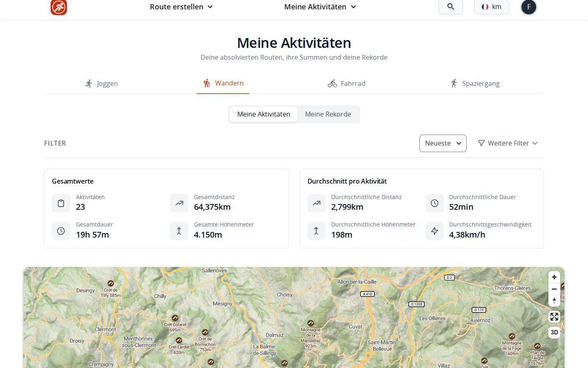Enter fullscreen map view
The height and width of the screenshot is (368, 588).
tap(554, 317)
